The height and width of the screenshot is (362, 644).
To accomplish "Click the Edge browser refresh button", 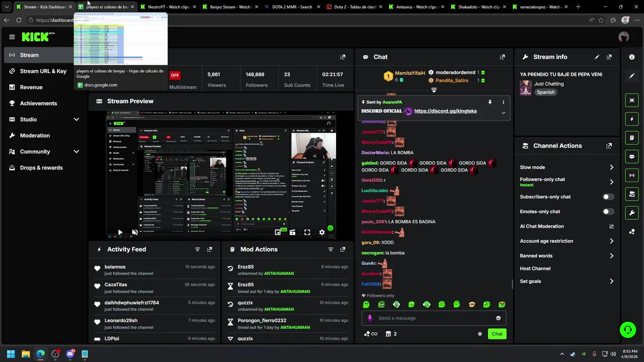I will coord(19,20).
